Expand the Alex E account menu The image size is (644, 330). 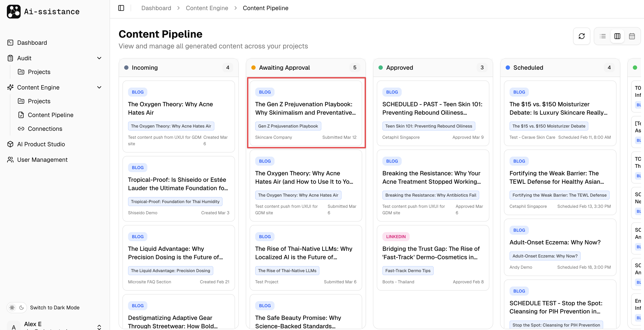(x=99, y=327)
